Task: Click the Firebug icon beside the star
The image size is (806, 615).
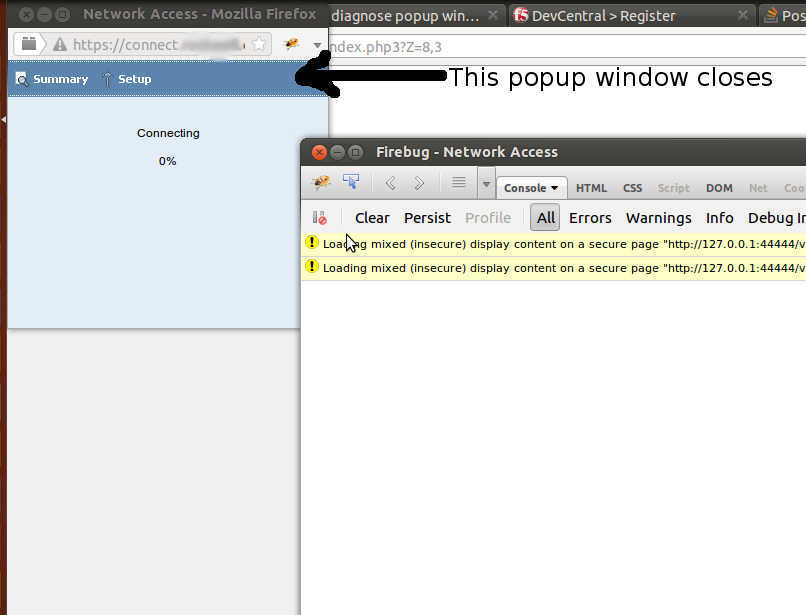Action: click(293, 44)
